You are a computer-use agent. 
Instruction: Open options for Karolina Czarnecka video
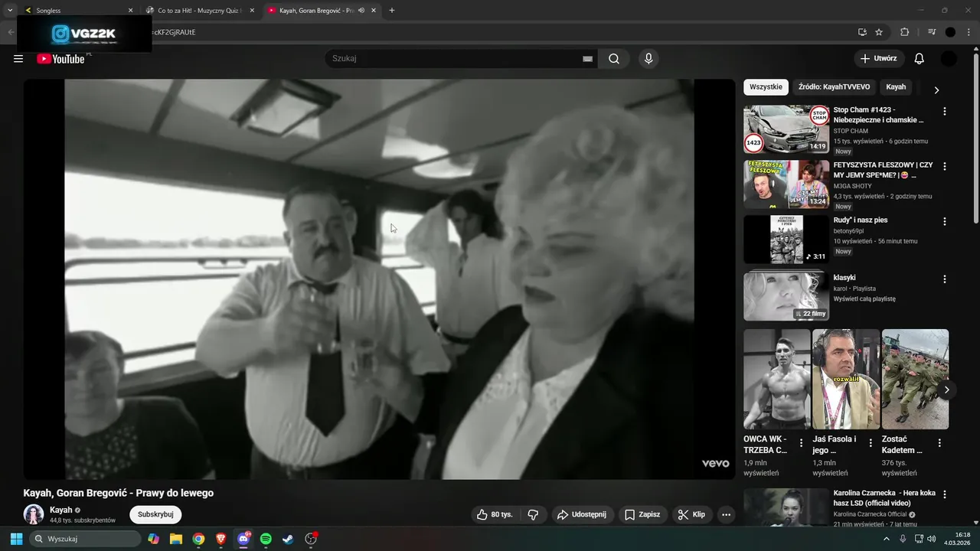pyautogui.click(x=944, y=495)
